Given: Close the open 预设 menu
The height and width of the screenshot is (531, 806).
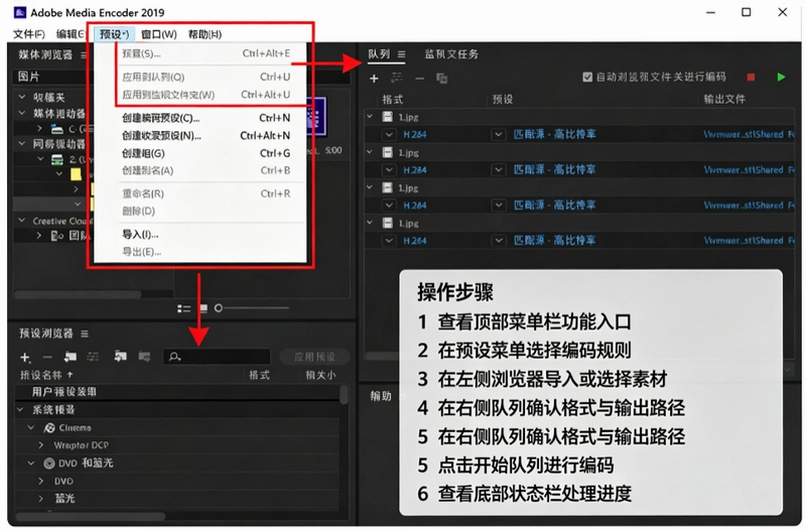Looking at the screenshot, I should click(x=114, y=34).
